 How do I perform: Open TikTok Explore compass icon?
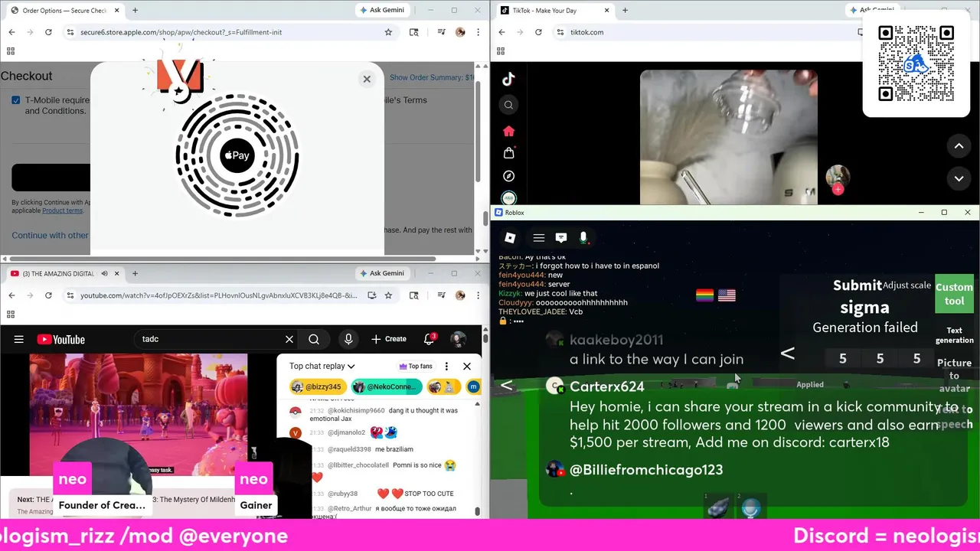pos(508,176)
